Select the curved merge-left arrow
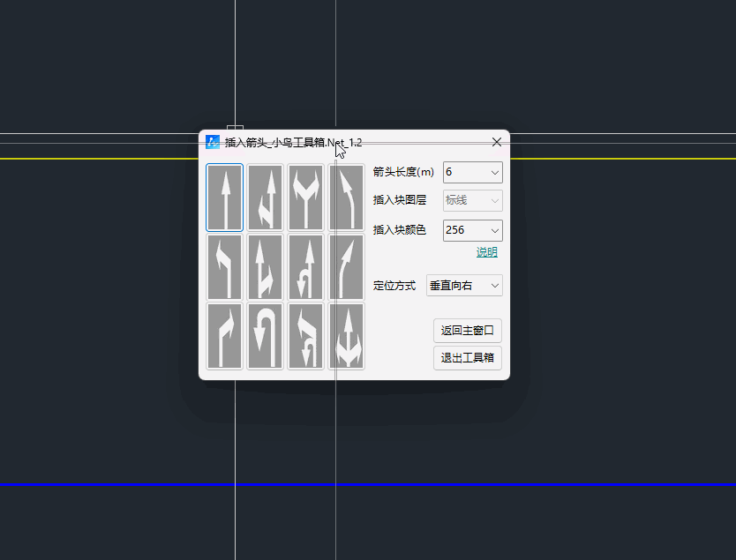The height and width of the screenshot is (560, 736). click(347, 198)
